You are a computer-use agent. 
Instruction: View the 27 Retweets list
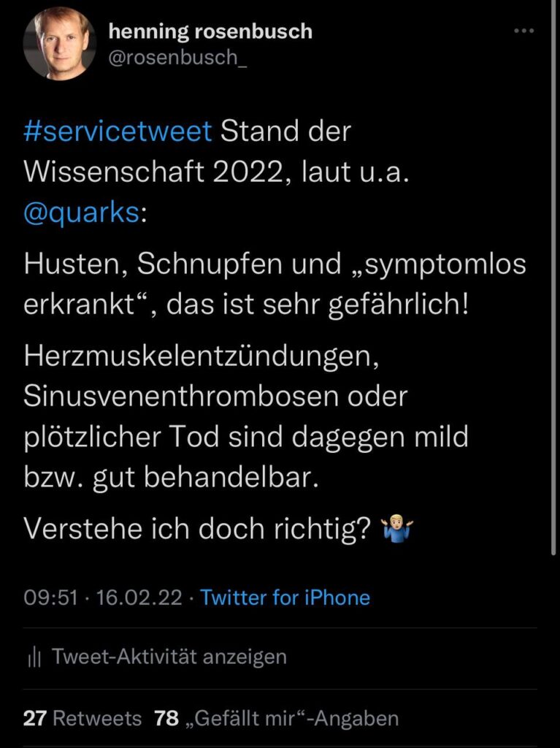pyautogui.click(x=82, y=718)
